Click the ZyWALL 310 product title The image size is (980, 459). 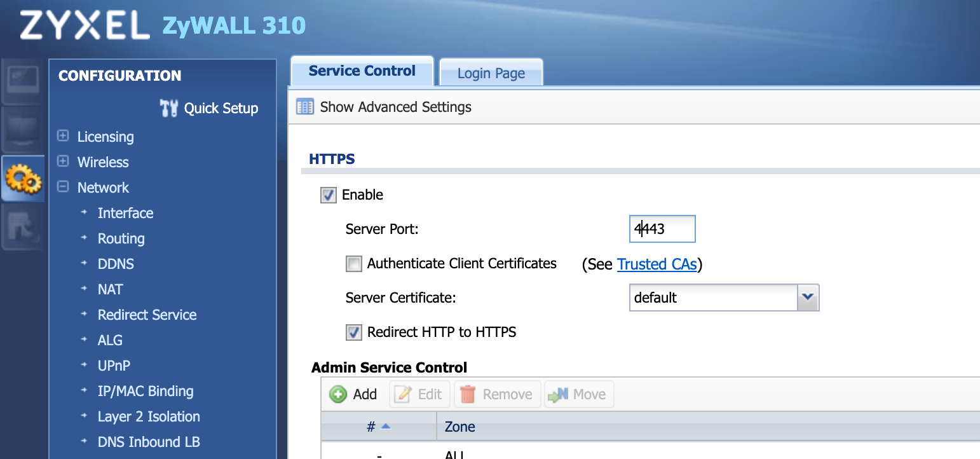234,25
